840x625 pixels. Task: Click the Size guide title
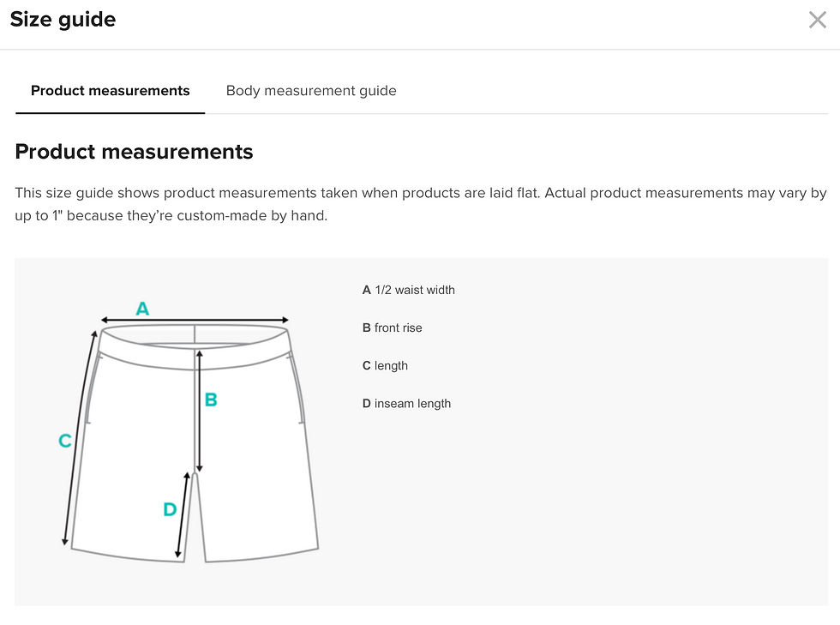(63, 20)
